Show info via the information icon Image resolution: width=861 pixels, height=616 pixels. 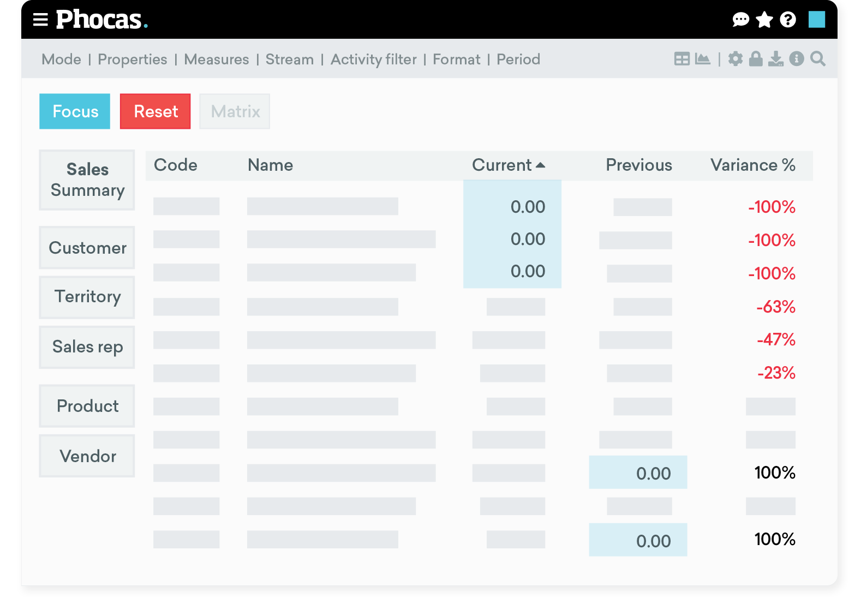pyautogui.click(x=797, y=59)
